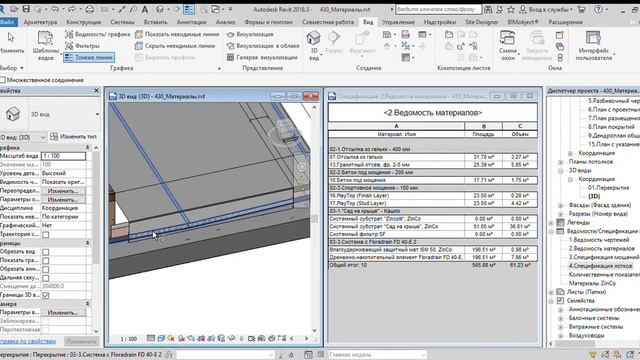Collapse the Ведомости/Спецификации tree node
640x360 pixels.
[551, 231]
